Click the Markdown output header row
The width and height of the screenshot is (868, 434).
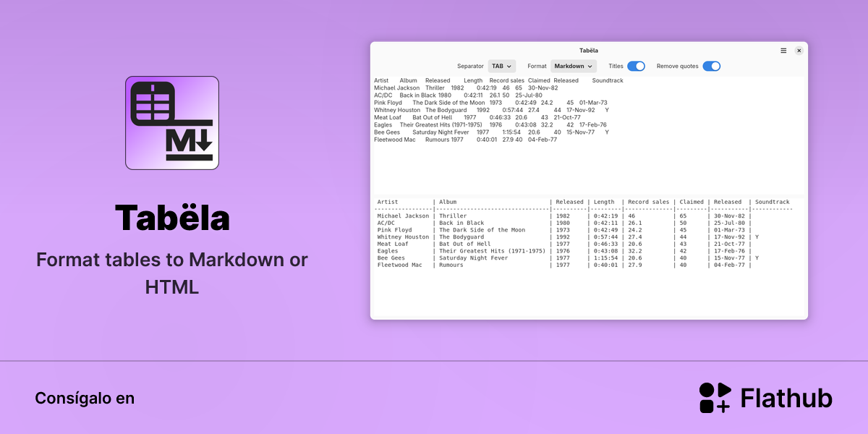(x=583, y=202)
